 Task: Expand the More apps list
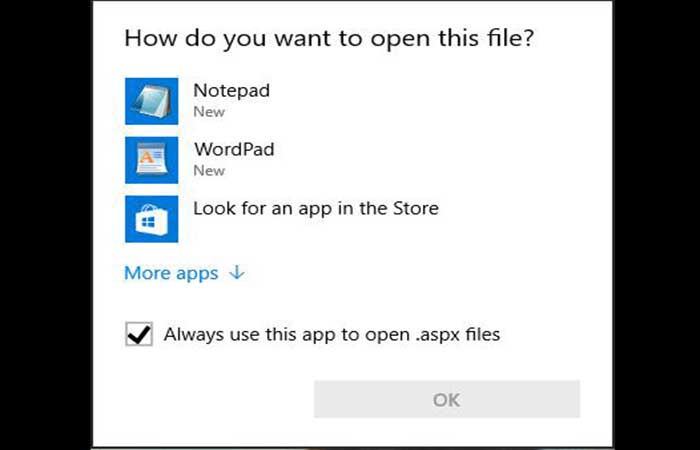pyautogui.click(x=171, y=273)
